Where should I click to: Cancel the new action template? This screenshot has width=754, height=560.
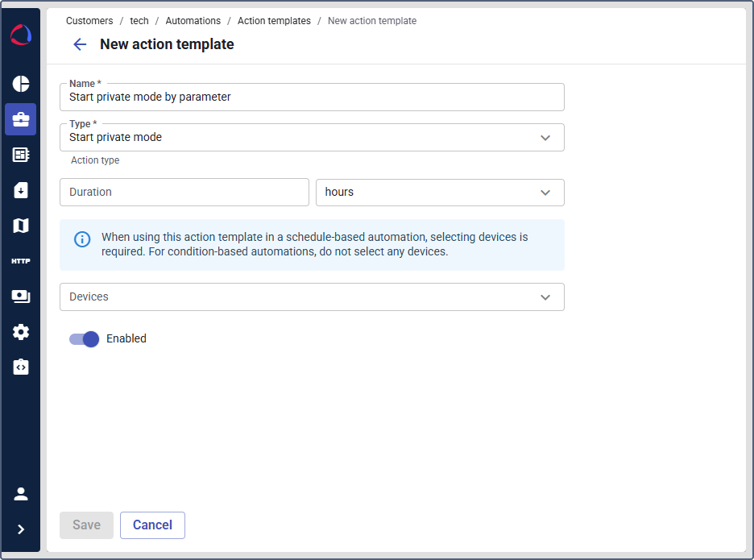(x=152, y=525)
